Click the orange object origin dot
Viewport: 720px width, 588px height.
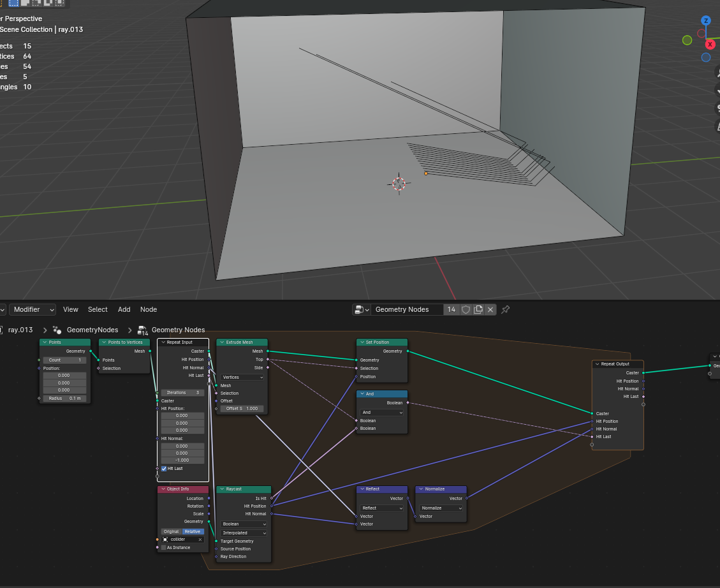click(426, 173)
